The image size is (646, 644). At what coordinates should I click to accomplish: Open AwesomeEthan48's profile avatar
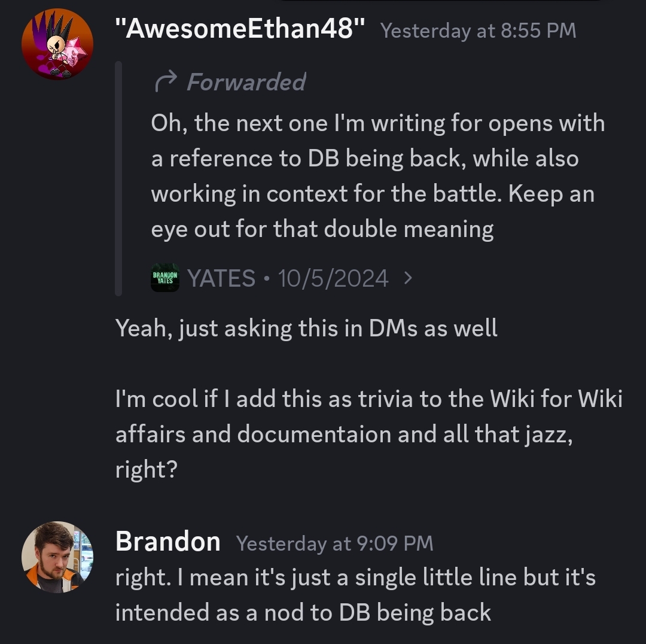point(57,44)
